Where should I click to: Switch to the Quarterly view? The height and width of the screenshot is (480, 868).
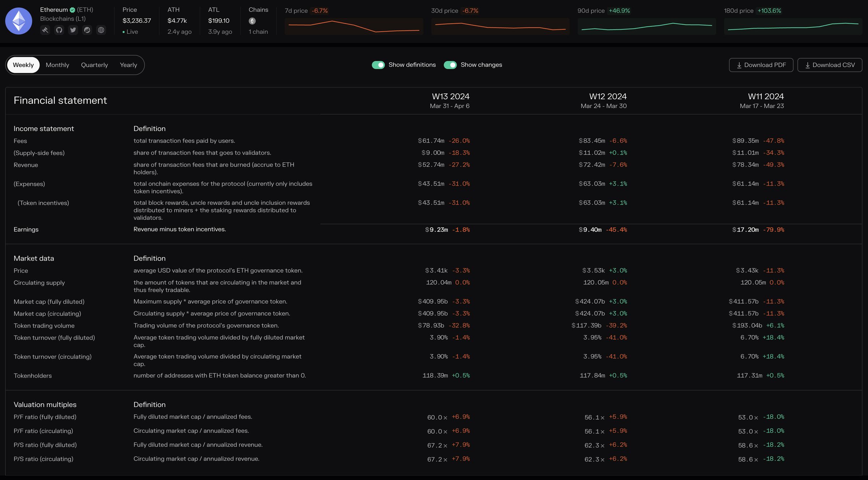coord(94,65)
